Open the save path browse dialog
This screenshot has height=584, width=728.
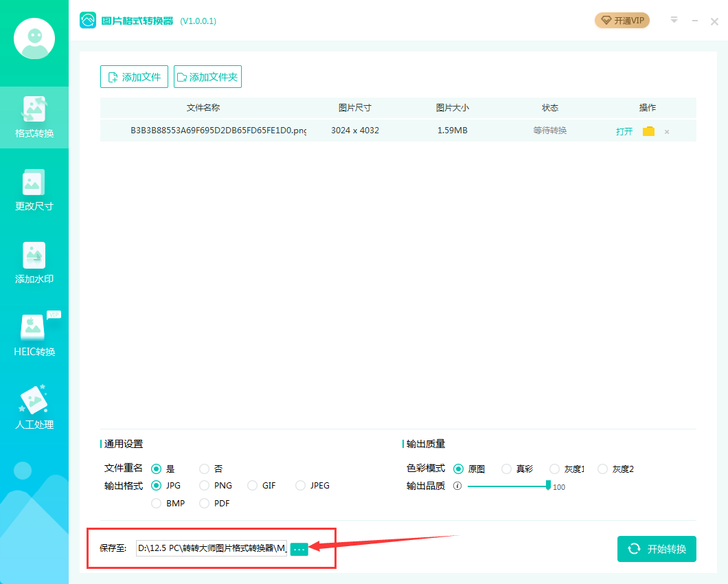[x=299, y=549]
